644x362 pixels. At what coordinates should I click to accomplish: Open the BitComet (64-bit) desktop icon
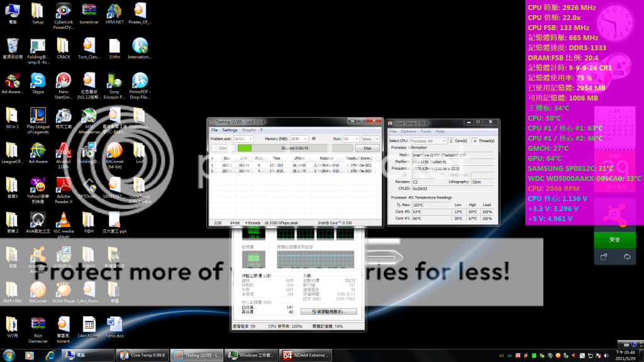click(x=114, y=156)
